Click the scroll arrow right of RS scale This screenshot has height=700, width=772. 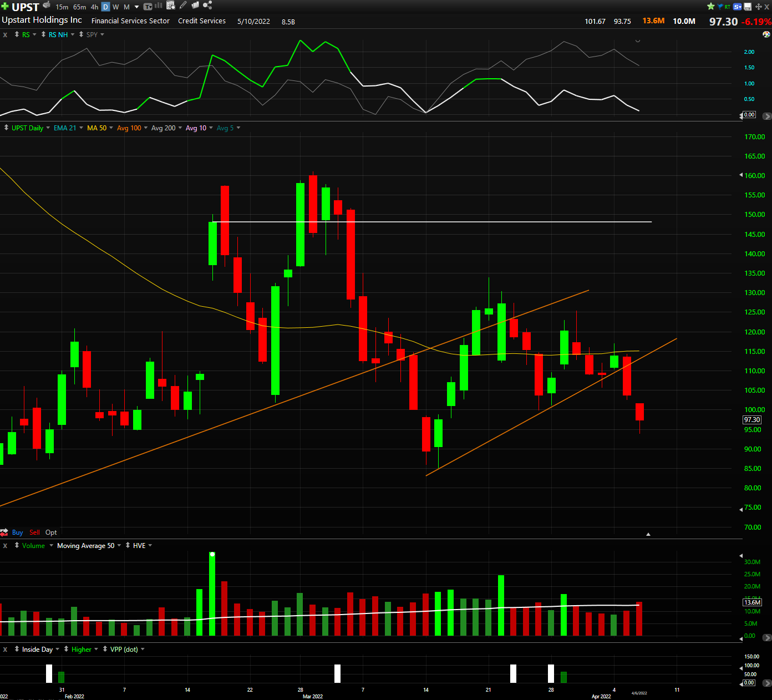coord(767,116)
